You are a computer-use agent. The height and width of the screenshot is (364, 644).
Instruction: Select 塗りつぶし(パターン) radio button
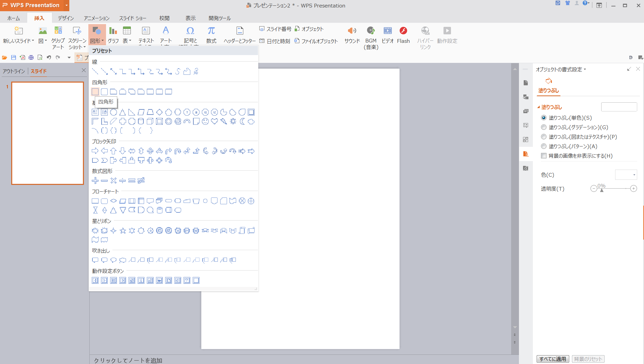coord(544,146)
